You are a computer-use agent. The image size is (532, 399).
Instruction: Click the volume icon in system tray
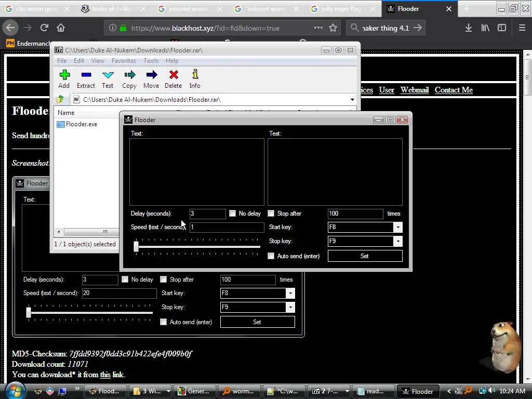pos(491,391)
